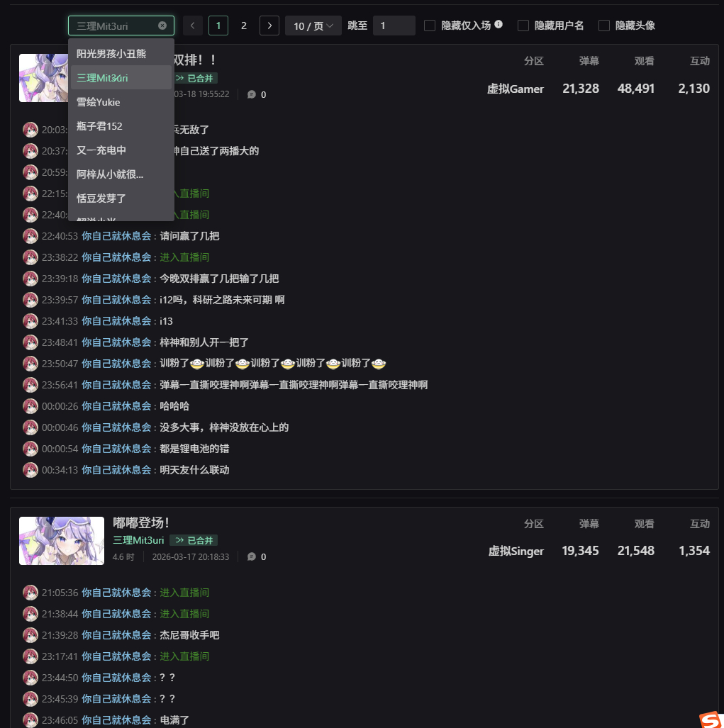
Task: Go to the next page with the right arrow
Action: pyautogui.click(x=269, y=26)
